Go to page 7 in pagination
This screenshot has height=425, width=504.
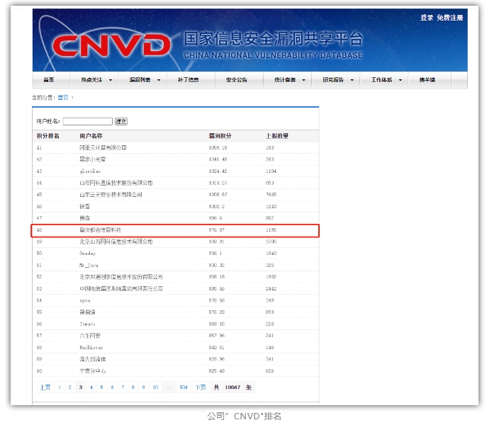pos(123,387)
